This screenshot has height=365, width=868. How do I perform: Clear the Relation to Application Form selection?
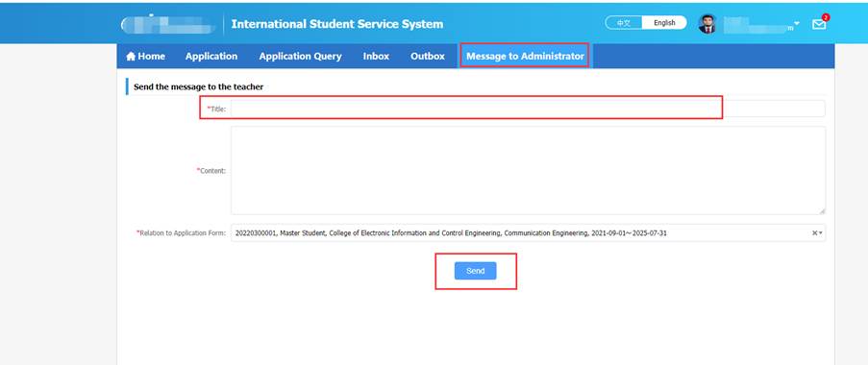(x=814, y=233)
